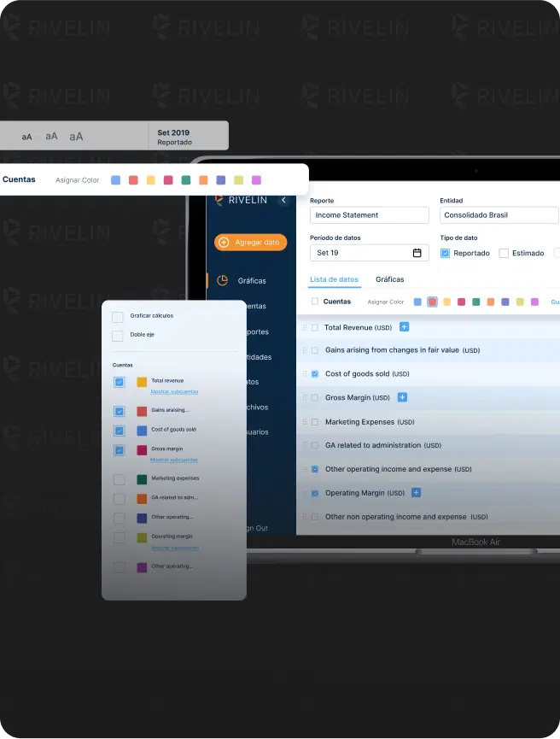
Task: Click the blue Cost of goods sold color square
Action: 142,431
